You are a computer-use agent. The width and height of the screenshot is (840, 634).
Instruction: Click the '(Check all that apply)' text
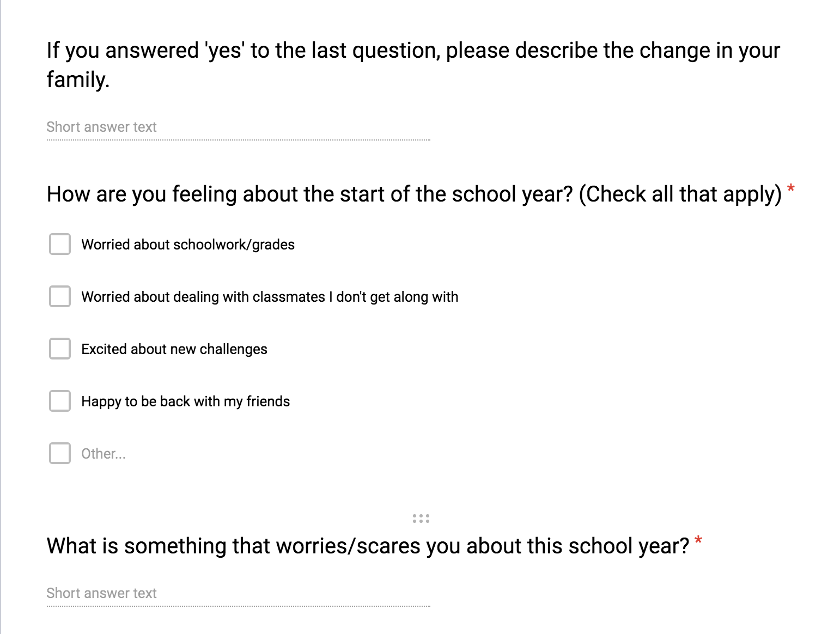680,194
